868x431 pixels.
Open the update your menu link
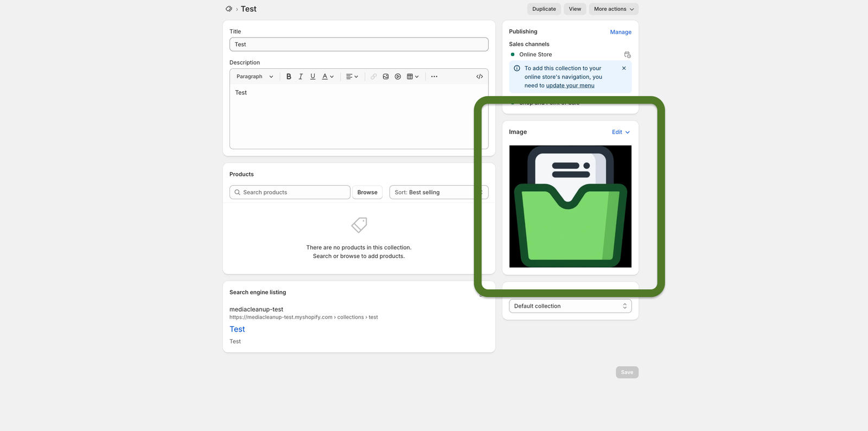(x=570, y=86)
